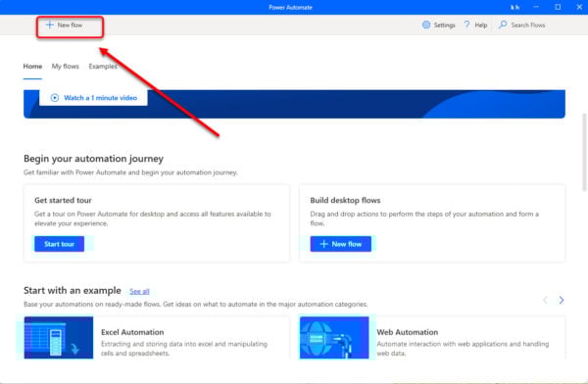The height and width of the screenshot is (384, 588).
Task: Click the Start with an example heading
Action: click(72, 291)
